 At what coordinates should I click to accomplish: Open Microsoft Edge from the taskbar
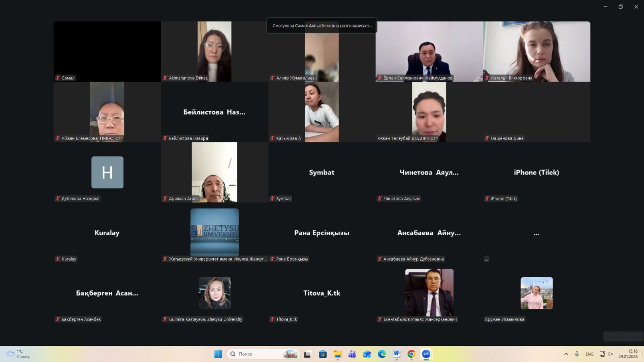point(382,354)
